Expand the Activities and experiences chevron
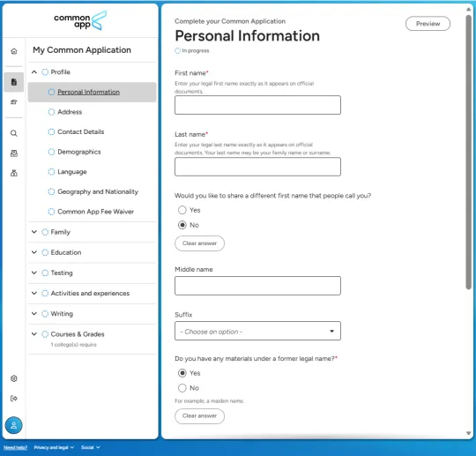The image size is (476, 456). (x=34, y=293)
